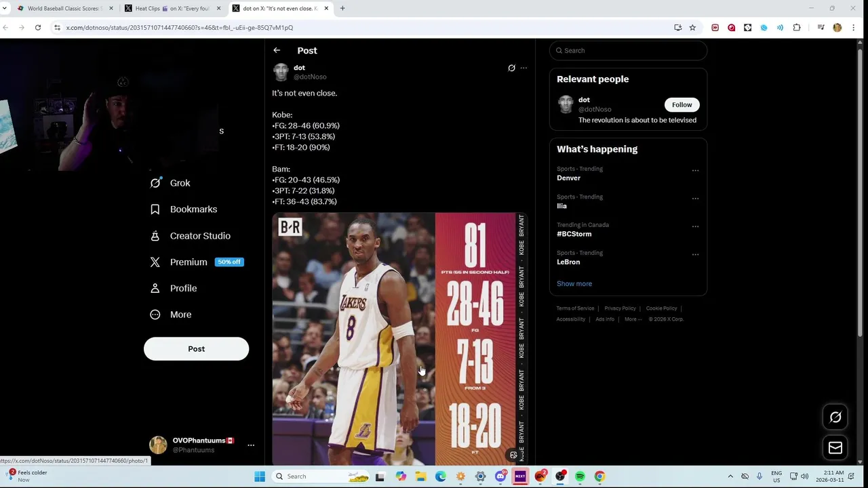Viewport: 868px width, 488px height.
Task: Open OVOPhantuums account options menu
Action: pos(251,445)
